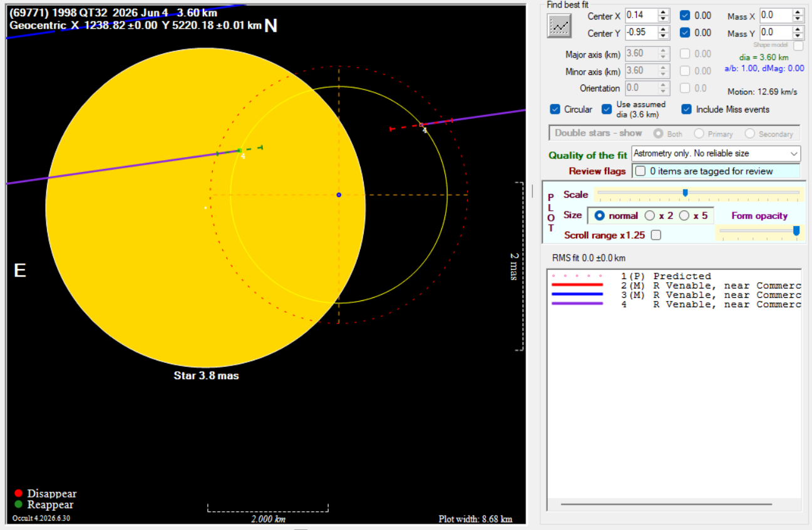Click the red Disappear legend entry

tap(45, 494)
